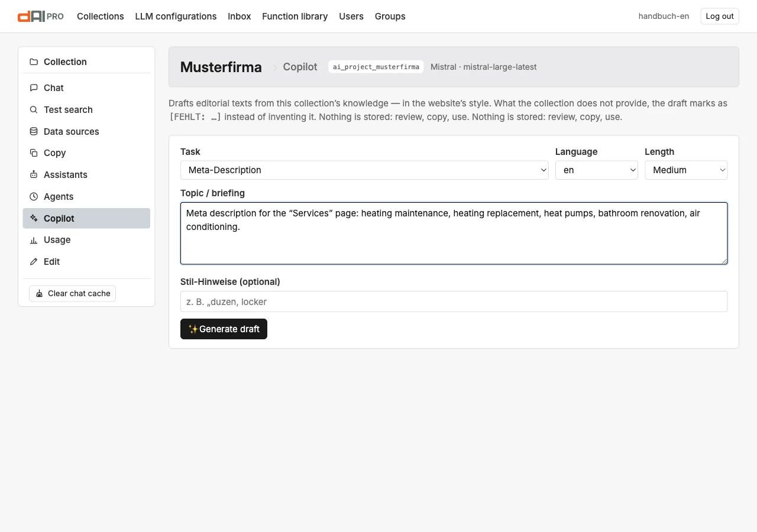Image resolution: width=757 pixels, height=532 pixels.
Task: Click the Assistants robot icon
Action: click(34, 175)
